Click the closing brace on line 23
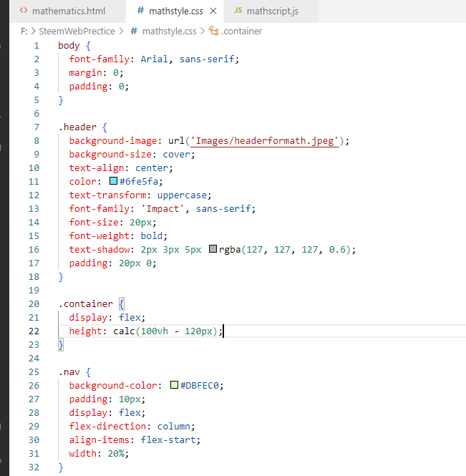The image size is (466, 476). [61, 345]
